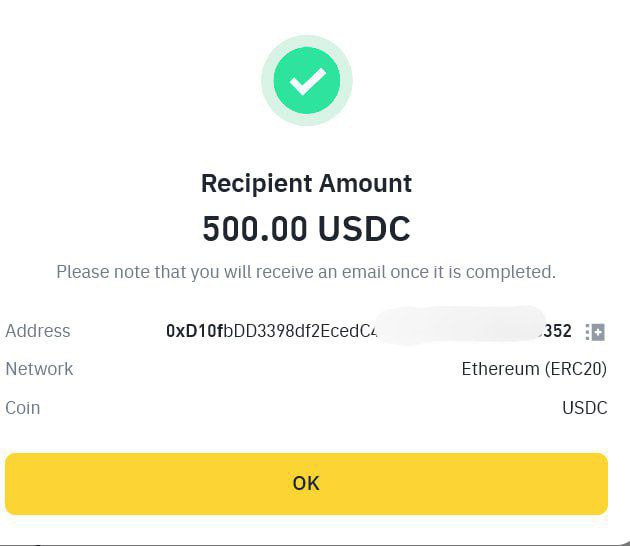
Task: Click the blurred portion of the address
Action: pos(460,325)
